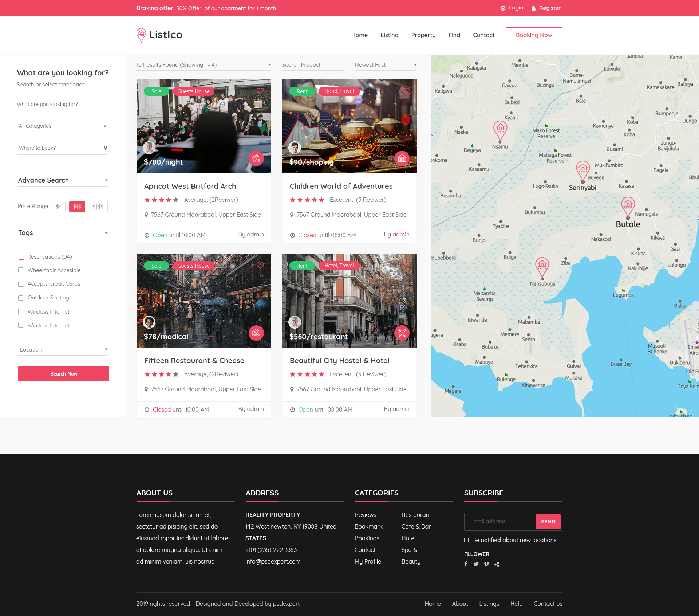Open the Location dropdown in sidebar
This screenshot has width=699, height=616.
63,350
